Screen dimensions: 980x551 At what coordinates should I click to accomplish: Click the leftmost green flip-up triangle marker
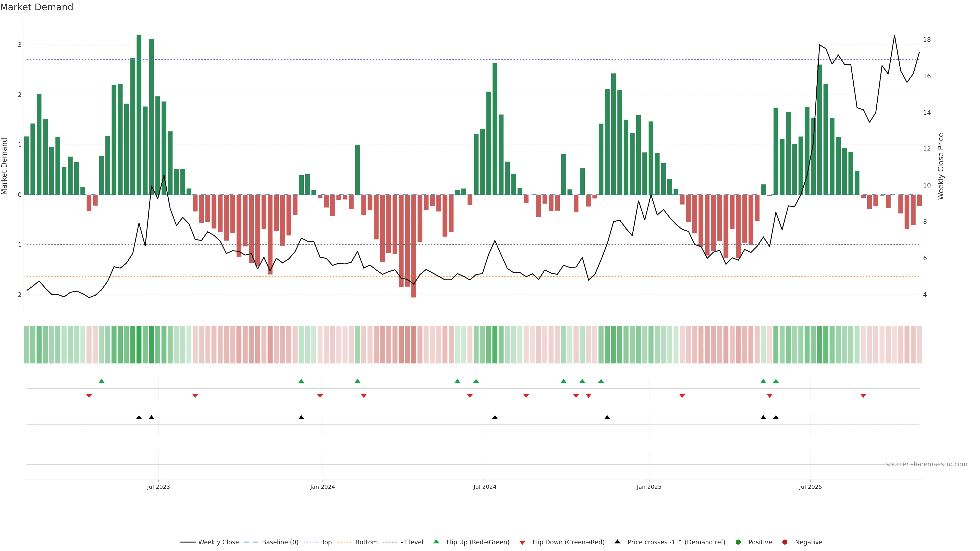101,381
